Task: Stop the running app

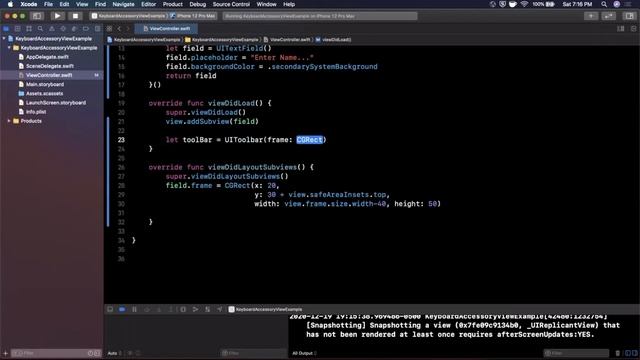Action: click(75, 16)
